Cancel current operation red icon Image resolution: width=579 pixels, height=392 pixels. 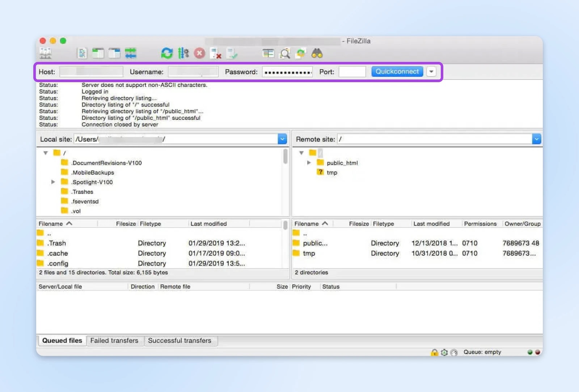[x=199, y=54]
